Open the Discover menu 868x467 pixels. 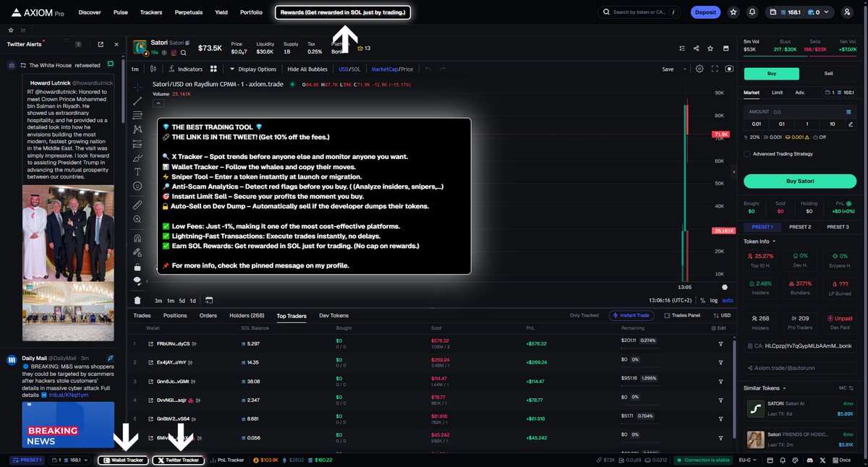[90, 12]
